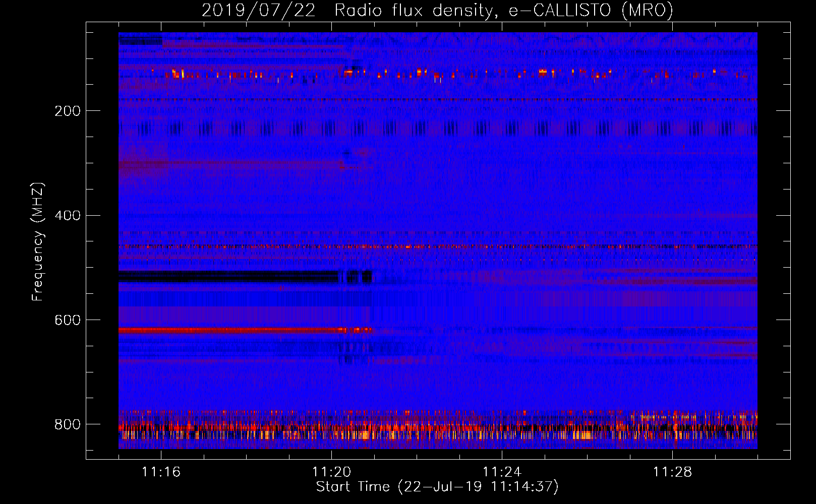Click the 800 frequency tick label
Viewport: 816px width, 504px height.
pyautogui.click(x=68, y=425)
